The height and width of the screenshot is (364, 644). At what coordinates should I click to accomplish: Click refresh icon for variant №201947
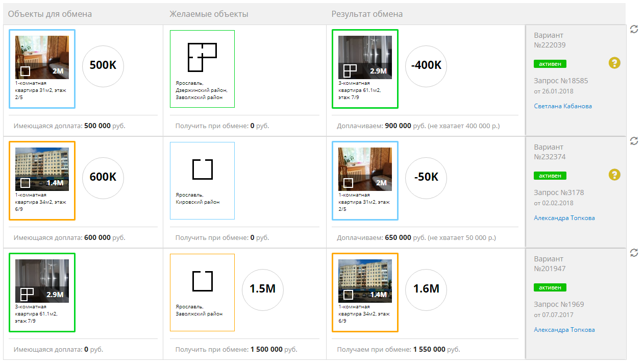(634, 253)
